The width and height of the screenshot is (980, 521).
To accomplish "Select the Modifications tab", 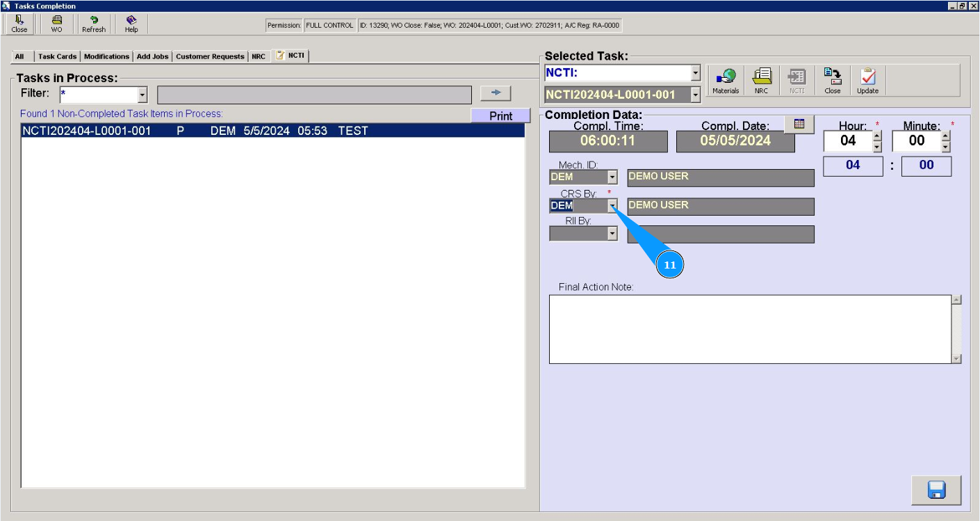I will (x=106, y=56).
